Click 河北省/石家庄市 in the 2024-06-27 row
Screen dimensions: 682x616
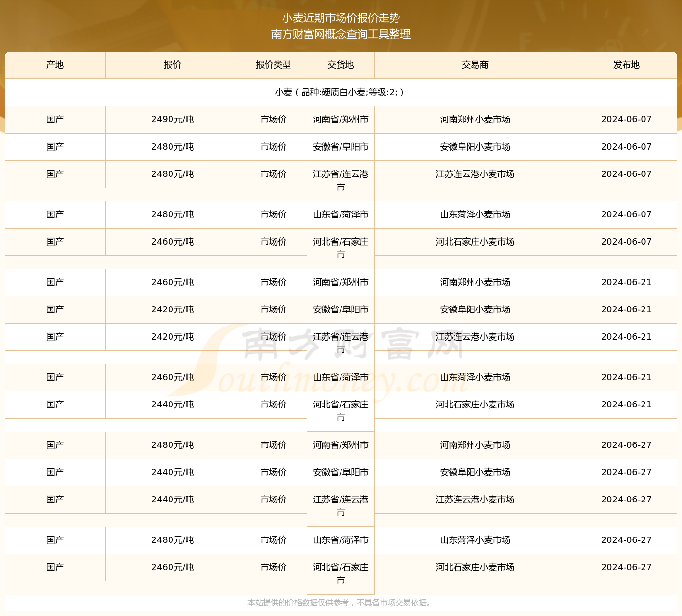point(341,574)
